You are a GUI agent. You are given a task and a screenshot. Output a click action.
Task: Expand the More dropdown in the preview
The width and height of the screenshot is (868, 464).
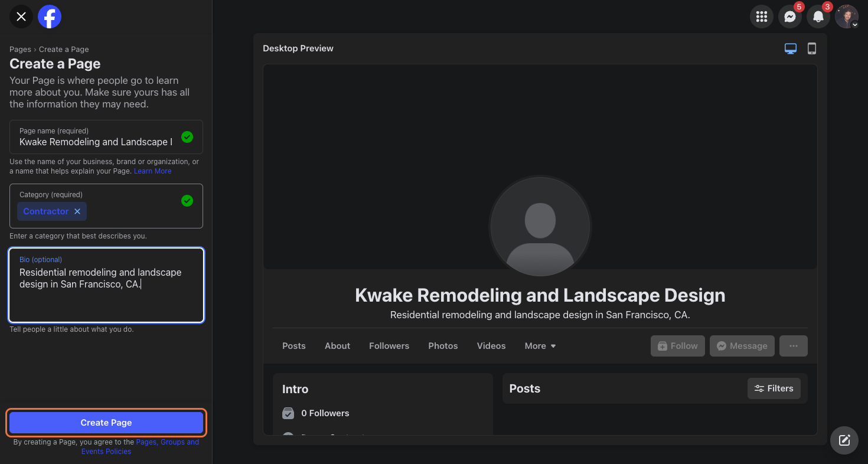tap(540, 346)
